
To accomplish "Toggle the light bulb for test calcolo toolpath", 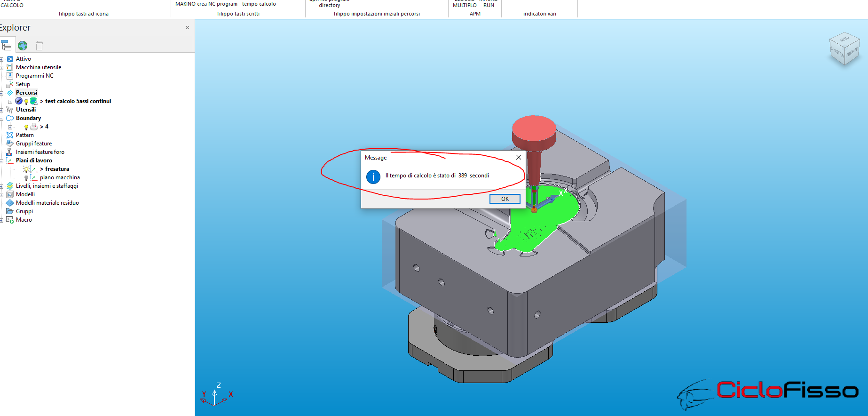I will 26,102.
